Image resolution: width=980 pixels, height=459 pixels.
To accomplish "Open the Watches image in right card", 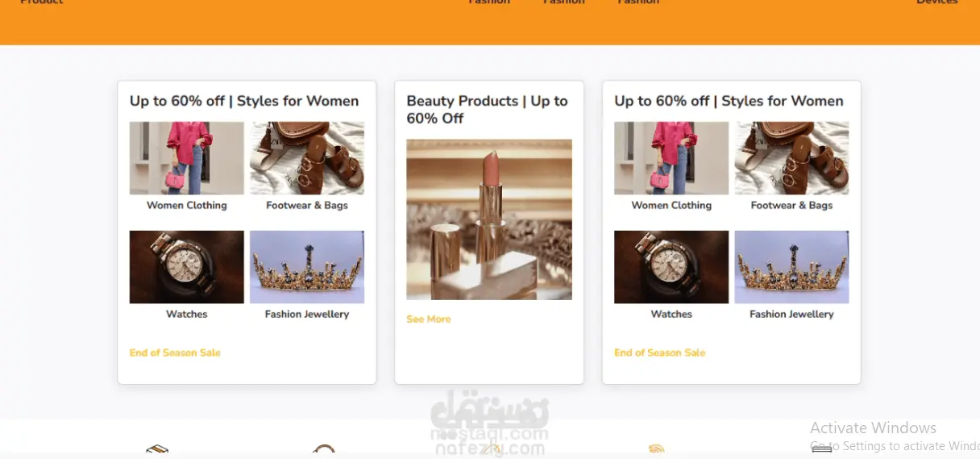I will 671,267.
